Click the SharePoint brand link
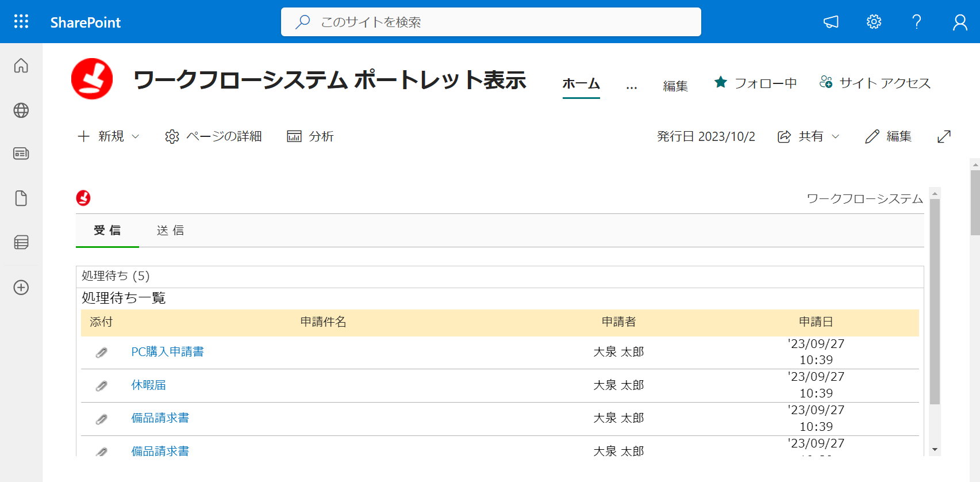The width and height of the screenshot is (980, 482). 86,22
